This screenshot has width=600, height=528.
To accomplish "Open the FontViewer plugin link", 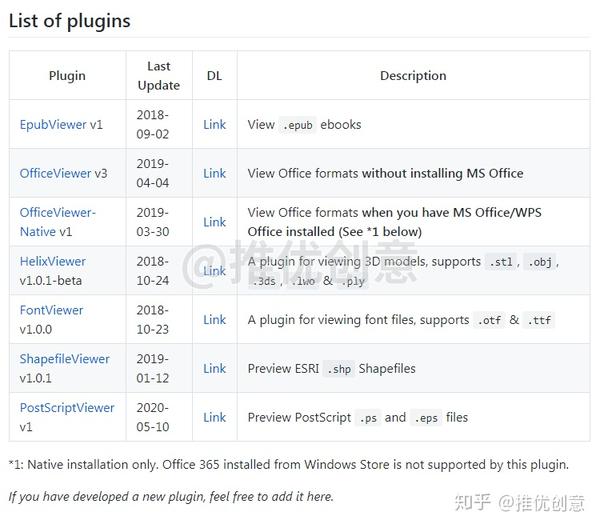I will click(x=51, y=310).
